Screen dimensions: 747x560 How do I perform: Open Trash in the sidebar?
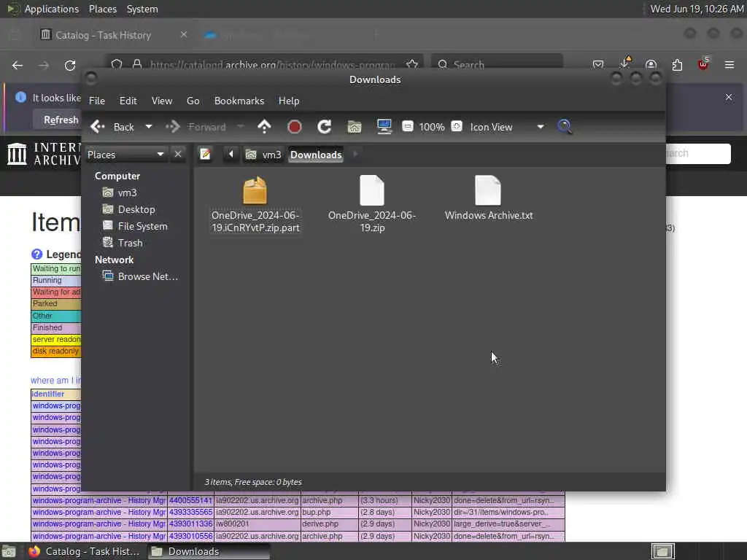point(123,243)
